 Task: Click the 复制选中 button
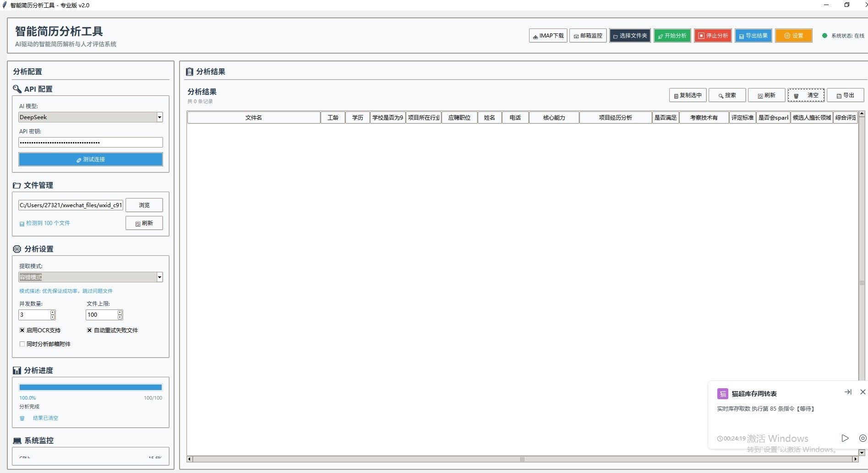(x=688, y=95)
